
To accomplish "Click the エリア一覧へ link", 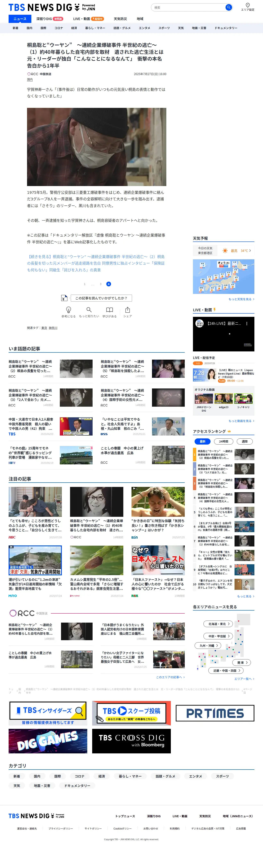I will pyautogui.click(x=244, y=679).
